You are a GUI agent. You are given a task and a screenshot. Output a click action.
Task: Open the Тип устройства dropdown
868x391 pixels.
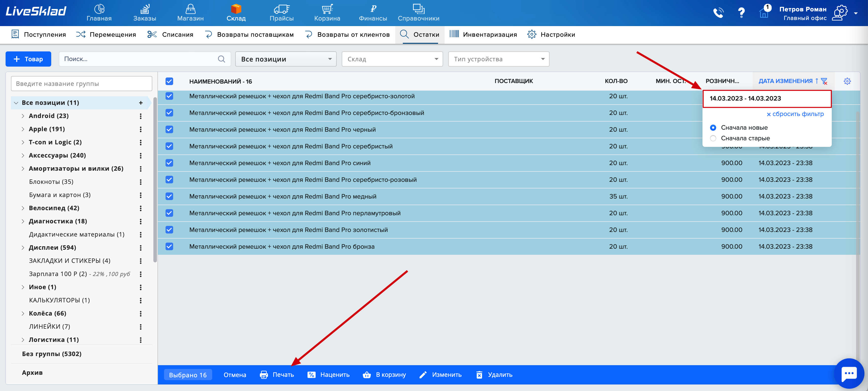[x=499, y=59]
